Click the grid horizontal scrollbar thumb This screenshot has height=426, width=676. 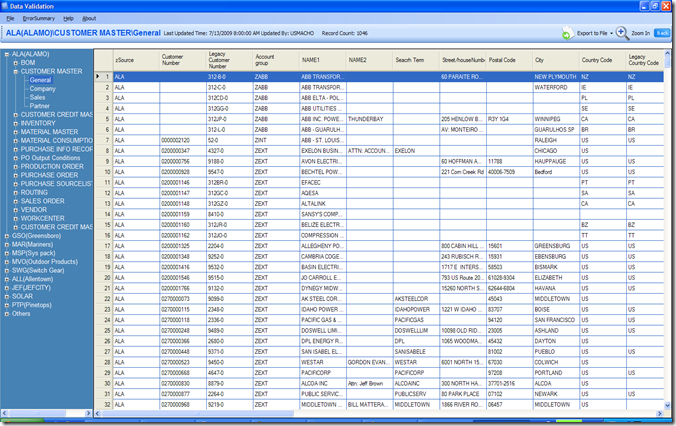click(198, 413)
